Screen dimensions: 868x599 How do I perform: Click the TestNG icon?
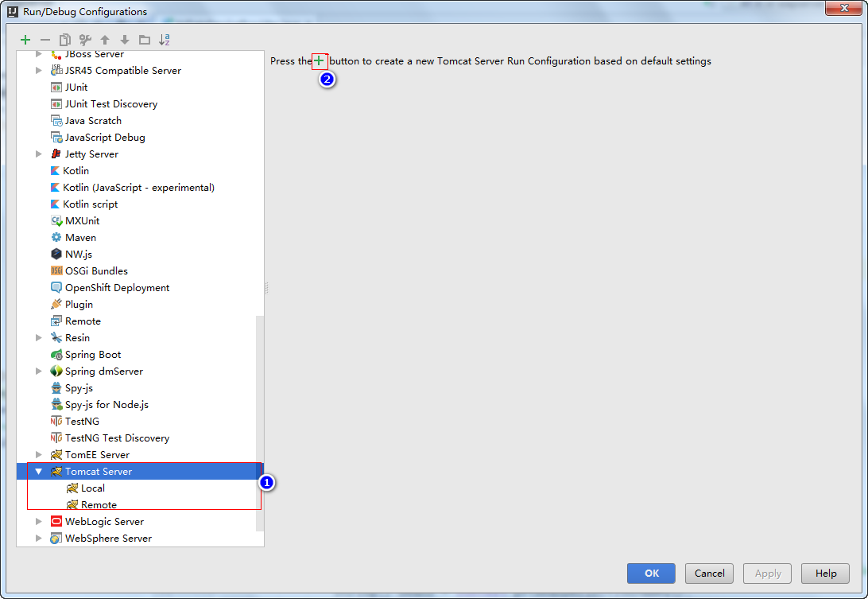click(56, 422)
